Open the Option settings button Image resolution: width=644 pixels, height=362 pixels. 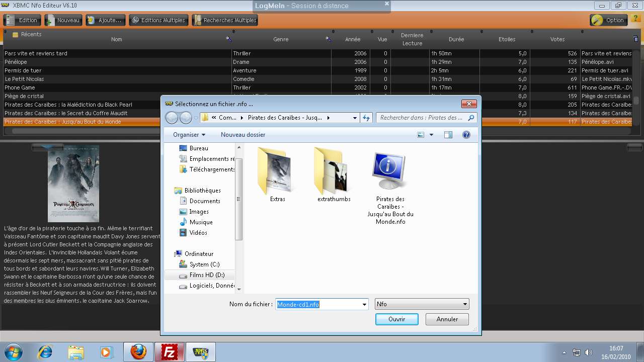point(609,20)
